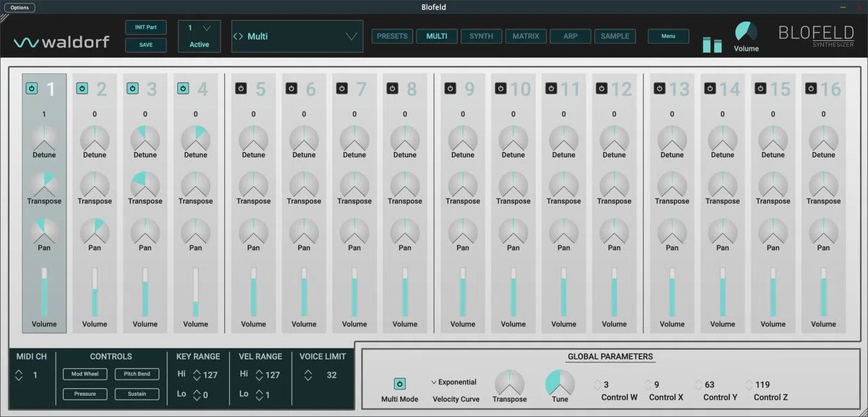Viewport: 868px width, 417px height.
Task: Click the global Tune knob
Action: click(x=560, y=383)
